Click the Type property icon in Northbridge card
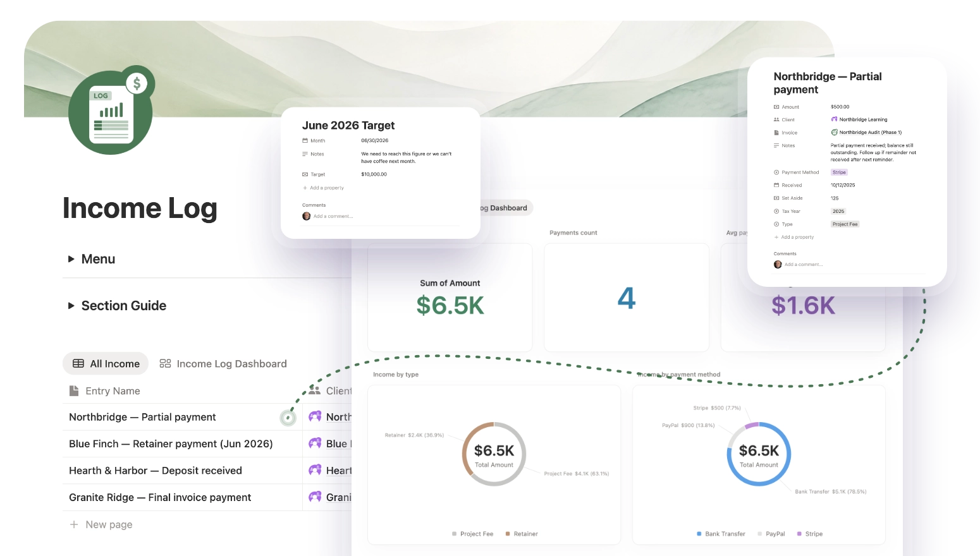The image size is (980, 556). pos(776,224)
